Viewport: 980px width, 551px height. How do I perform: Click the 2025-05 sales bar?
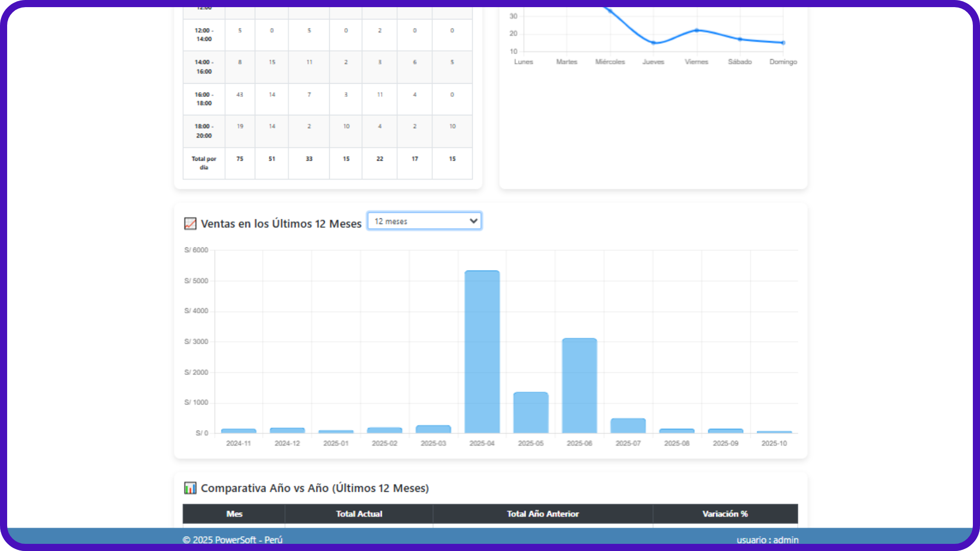click(x=531, y=413)
